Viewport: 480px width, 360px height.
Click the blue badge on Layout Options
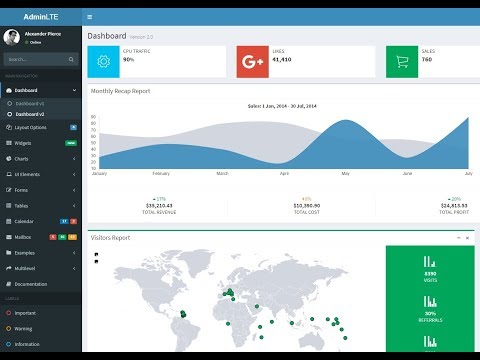click(73, 127)
